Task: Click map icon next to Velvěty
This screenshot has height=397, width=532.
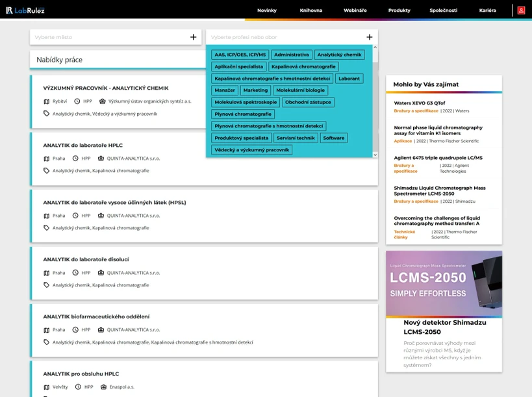Action: coord(47,387)
